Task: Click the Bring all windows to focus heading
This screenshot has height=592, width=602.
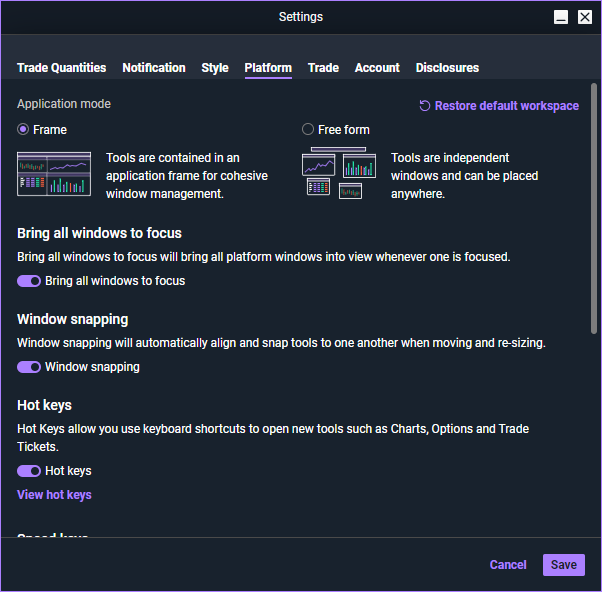Action: [99, 233]
